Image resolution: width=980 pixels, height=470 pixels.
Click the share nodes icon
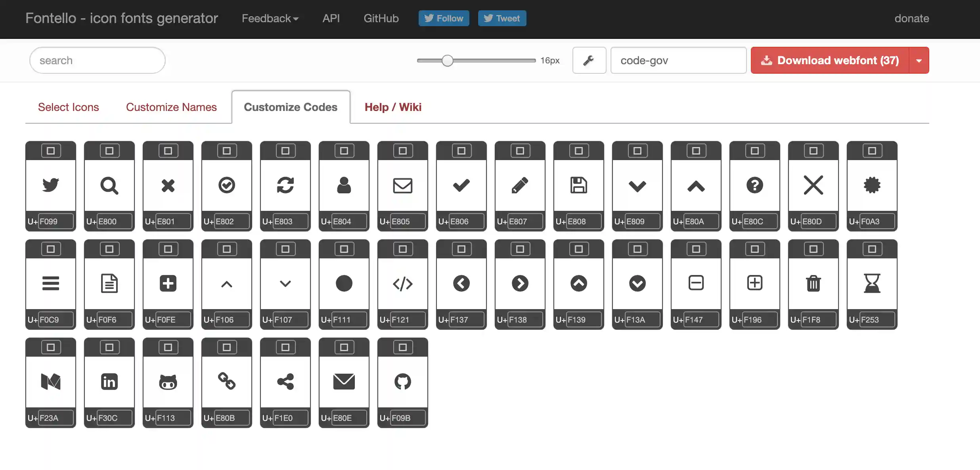[x=285, y=382]
